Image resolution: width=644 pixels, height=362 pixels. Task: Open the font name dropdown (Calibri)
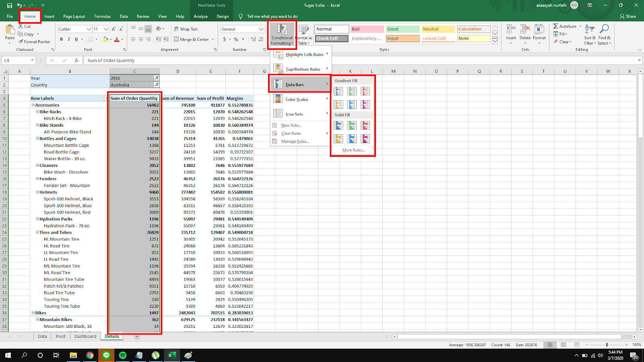coord(89,29)
